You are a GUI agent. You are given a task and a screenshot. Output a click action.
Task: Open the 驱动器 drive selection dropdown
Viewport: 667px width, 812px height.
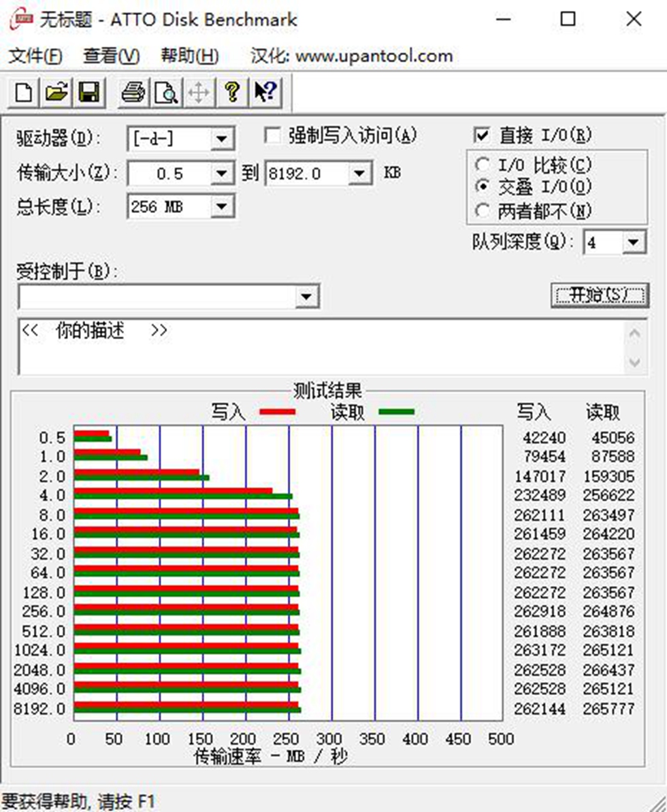click(x=221, y=138)
